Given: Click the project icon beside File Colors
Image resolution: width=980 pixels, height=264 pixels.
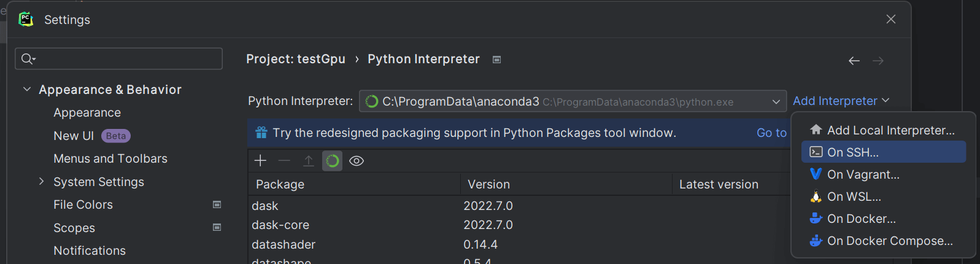Looking at the screenshot, I should pos(217,204).
